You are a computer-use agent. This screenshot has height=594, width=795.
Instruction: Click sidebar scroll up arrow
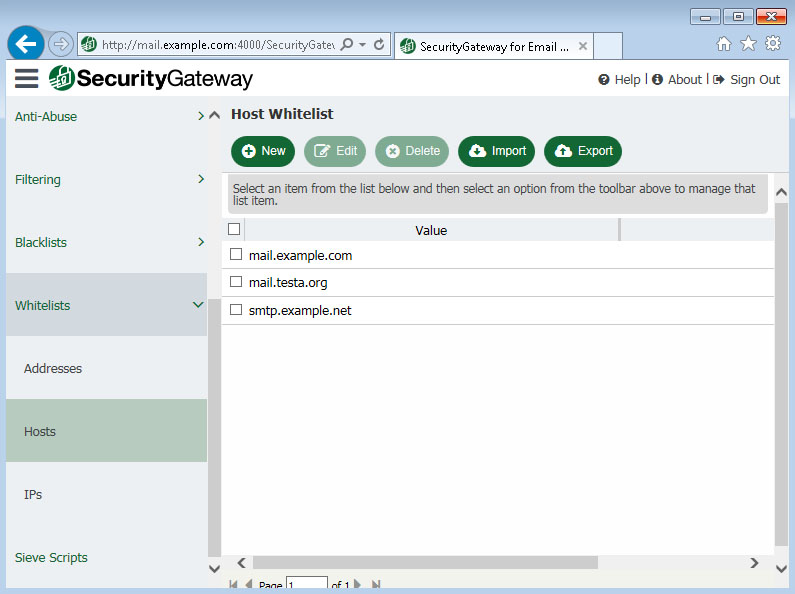tap(214, 115)
